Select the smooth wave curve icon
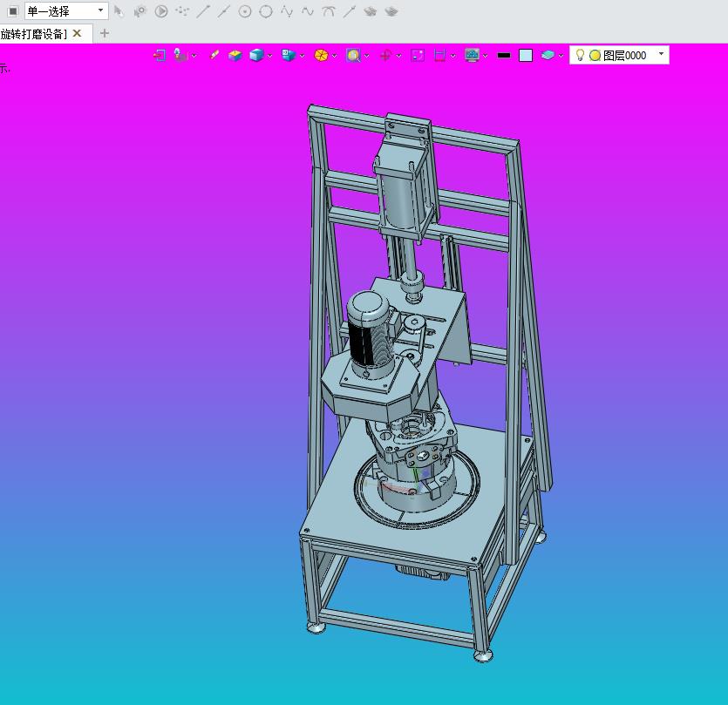 click(x=308, y=11)
